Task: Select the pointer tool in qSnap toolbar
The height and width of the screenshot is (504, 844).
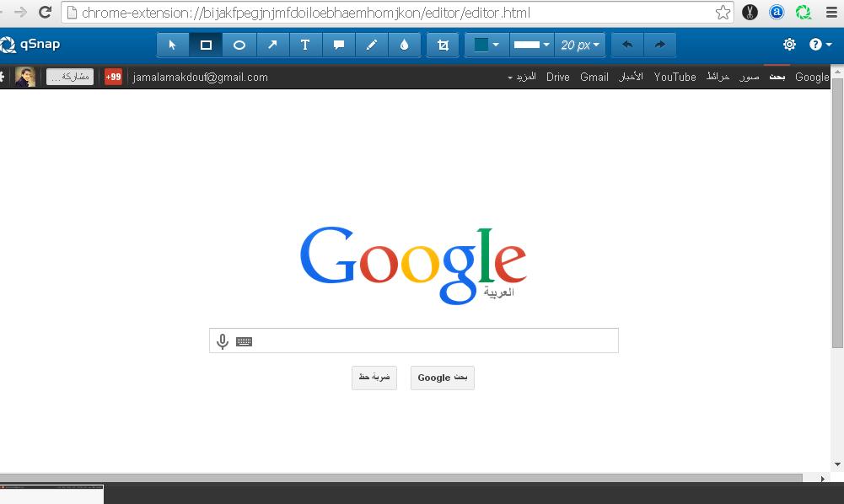Action: coord(173,45)
